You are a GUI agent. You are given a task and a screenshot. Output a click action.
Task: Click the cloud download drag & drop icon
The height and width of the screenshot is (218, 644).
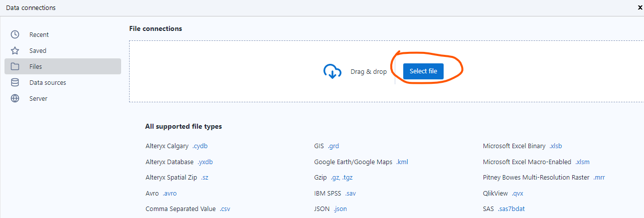pos(332,71)
